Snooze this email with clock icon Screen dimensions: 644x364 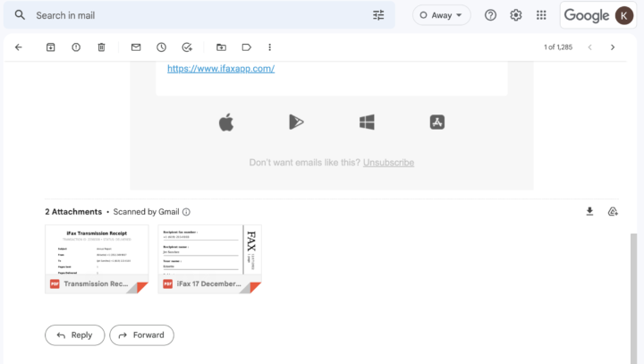tap(161, 47)
